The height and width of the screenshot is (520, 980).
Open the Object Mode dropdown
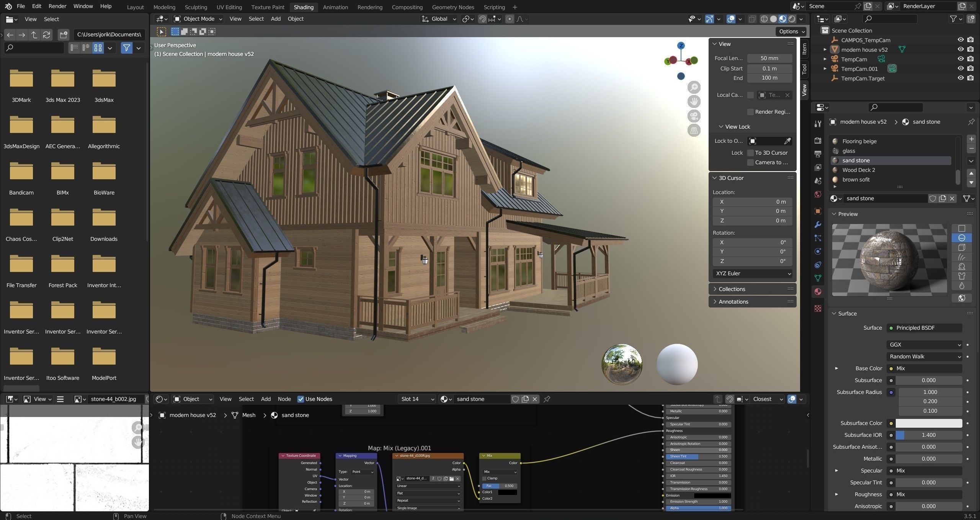pyautogui.click(x=198, y=19)
